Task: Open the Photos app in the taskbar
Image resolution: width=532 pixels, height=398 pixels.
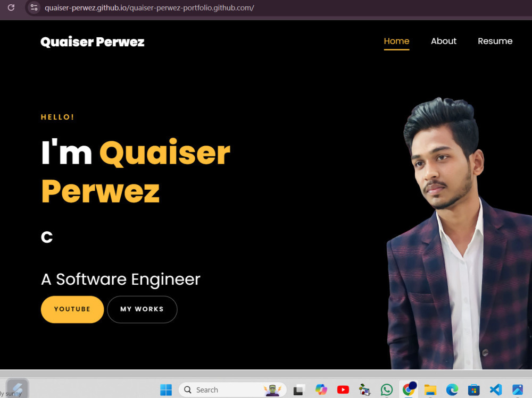Action: point(518,390)
